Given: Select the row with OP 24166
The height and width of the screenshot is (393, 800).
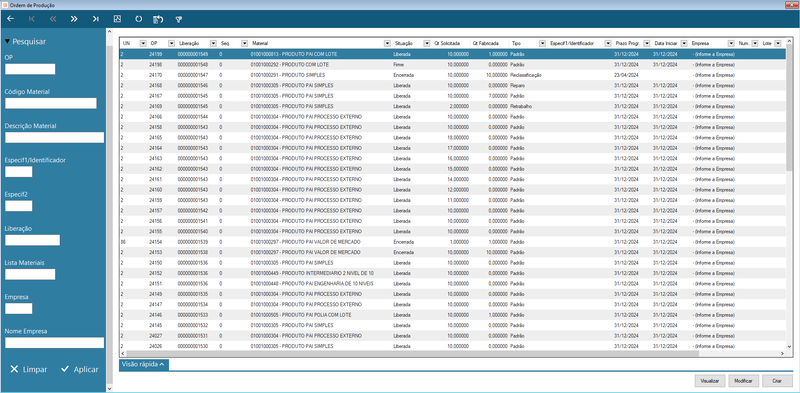Looking at the screenshot, I should click(453, 117).
